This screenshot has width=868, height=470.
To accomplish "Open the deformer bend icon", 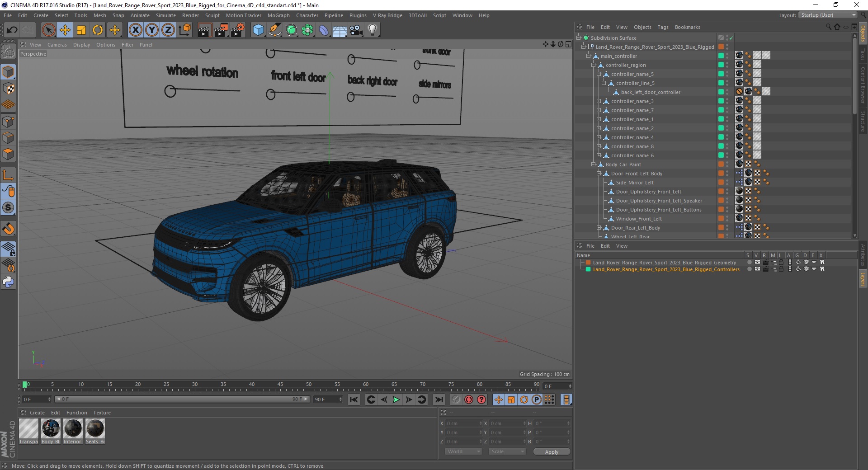I will click(x=324, y=30).
